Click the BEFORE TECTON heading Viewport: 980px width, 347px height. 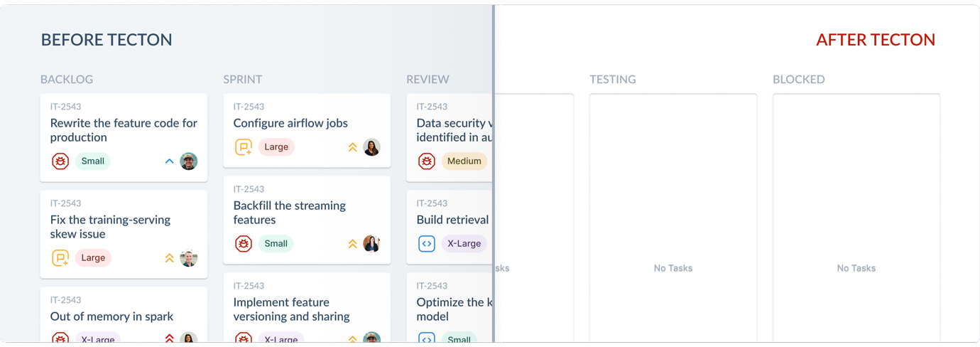107,40
